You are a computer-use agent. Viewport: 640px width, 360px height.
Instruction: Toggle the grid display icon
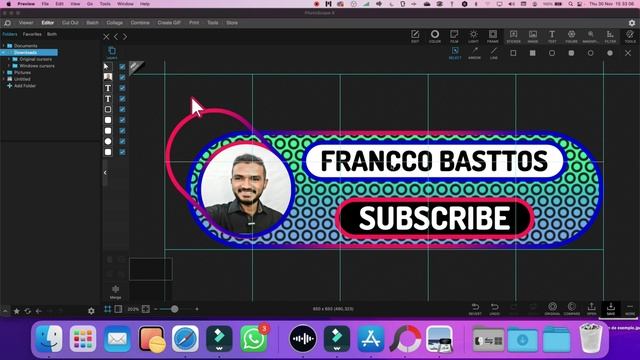(x=108, y=309)
